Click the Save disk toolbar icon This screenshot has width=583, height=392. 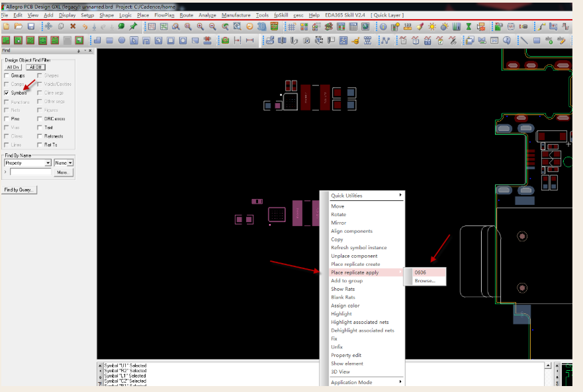pos(31,26)
